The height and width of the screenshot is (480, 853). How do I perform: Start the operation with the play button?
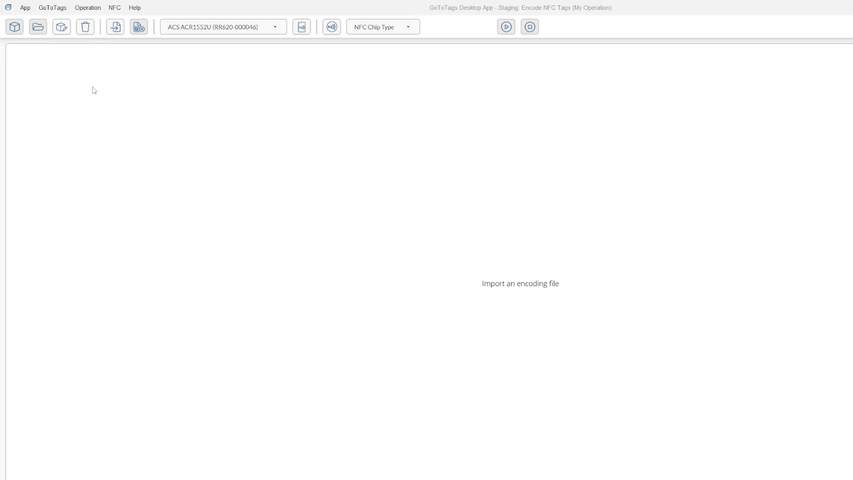click(506, 27)
